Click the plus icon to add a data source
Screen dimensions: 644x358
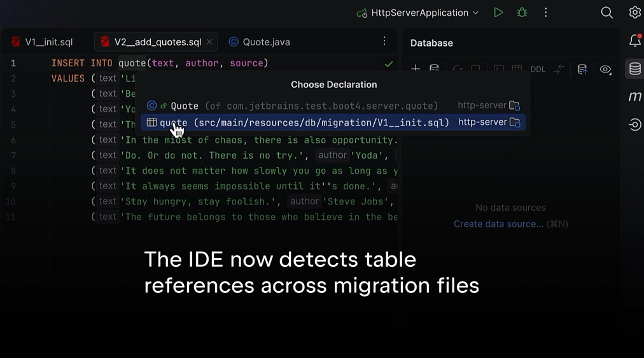[416, 69]
